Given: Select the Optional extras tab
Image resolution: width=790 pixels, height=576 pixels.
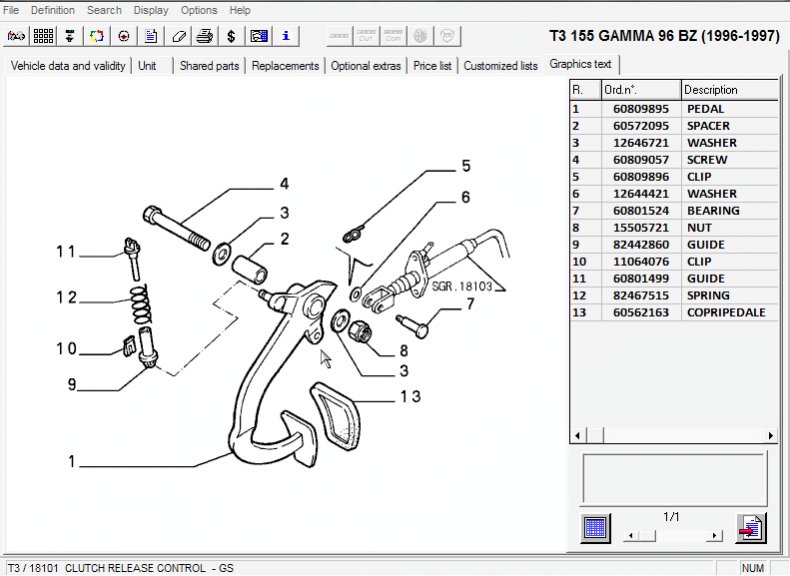Looking at the screenshot, I should pyautogui.click(x=365, y=66).
